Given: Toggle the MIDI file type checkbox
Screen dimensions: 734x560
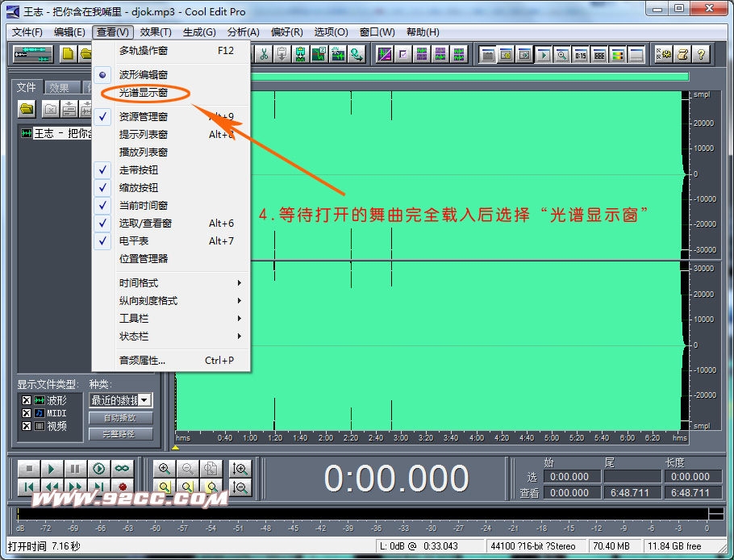Looking at the screenshot, I should click(x=27, y=413).
